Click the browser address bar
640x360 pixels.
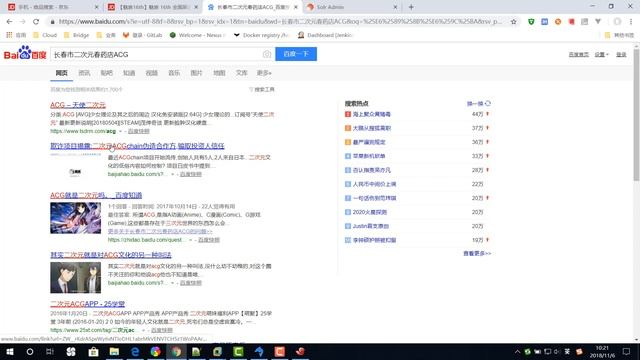point(280,21)
